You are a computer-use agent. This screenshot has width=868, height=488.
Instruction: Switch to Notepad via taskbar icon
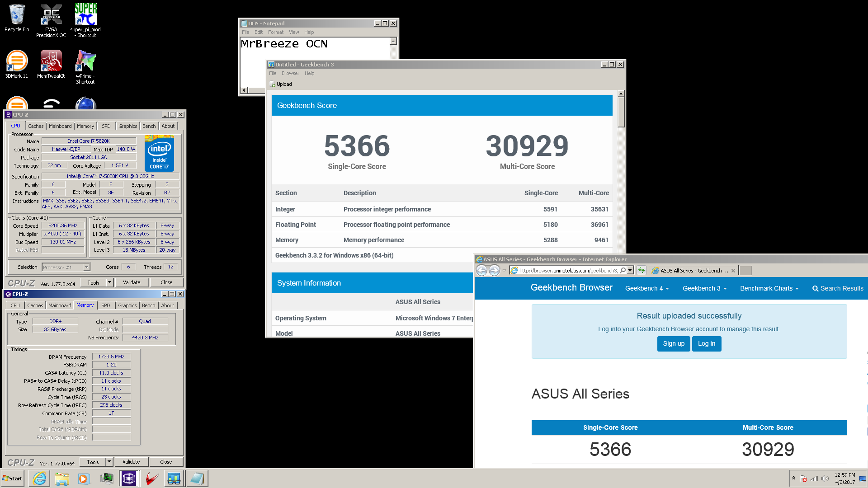coord(197,479)
